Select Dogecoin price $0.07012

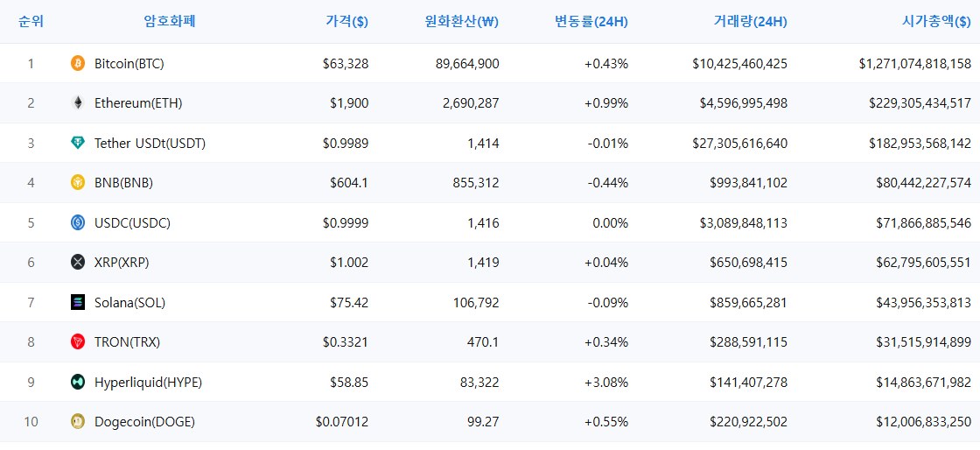coord(342,423)
